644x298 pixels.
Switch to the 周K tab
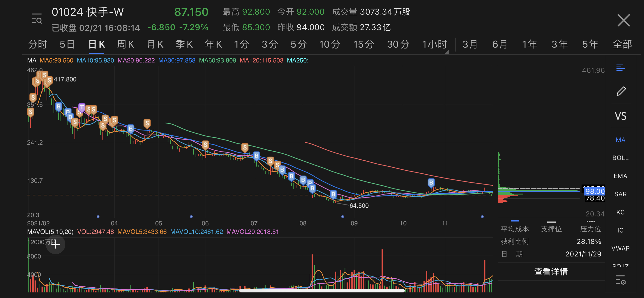pyautogui.click(x=125, y=45)
